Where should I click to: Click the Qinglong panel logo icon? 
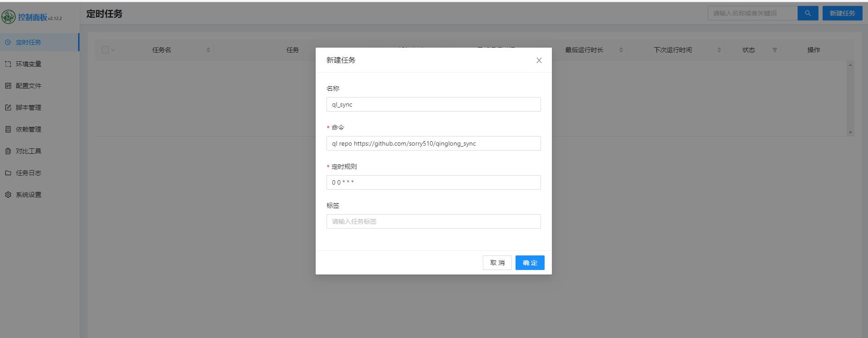[x=9, y=17]
